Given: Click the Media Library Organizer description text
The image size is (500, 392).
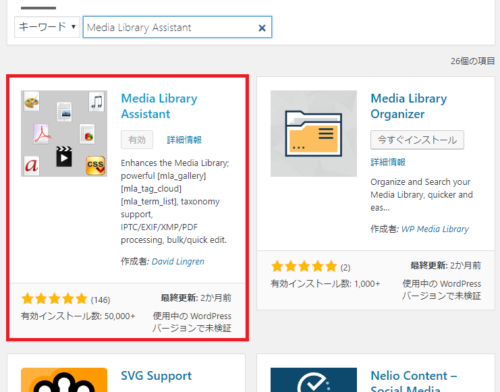Looking at the screenshot, I should tap(422, 195).
